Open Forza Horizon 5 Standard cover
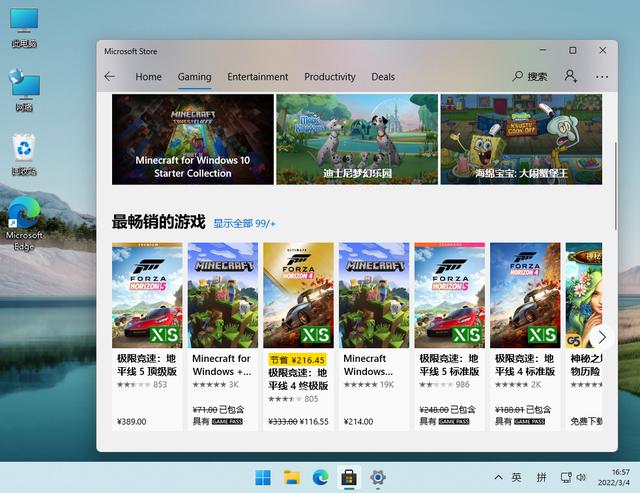Screen dimensions: 640x493 (x=450, y=295)
